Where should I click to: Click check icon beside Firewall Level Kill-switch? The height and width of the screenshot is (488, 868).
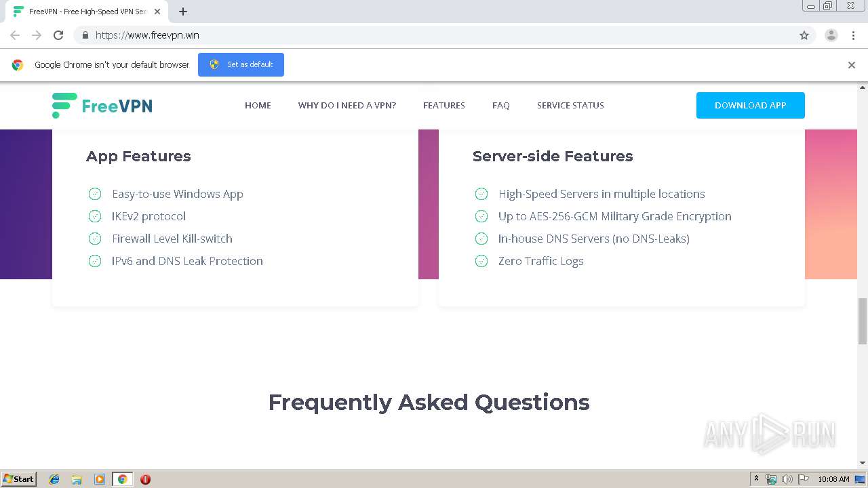(95, 239)
